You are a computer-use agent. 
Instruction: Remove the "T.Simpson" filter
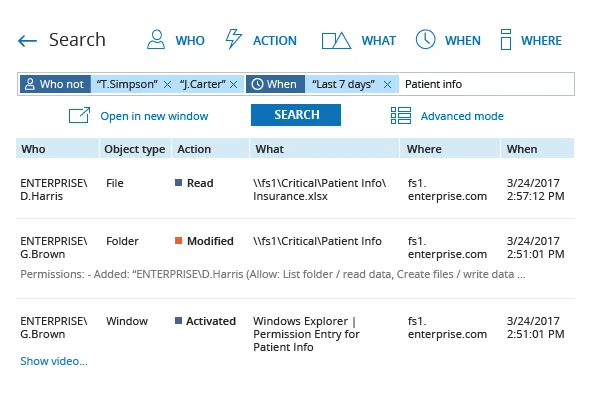point(167,84)
